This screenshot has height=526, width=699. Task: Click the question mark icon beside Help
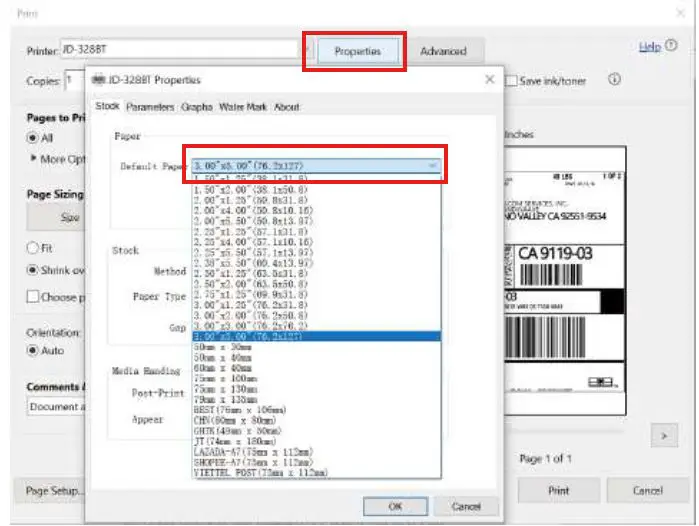coord(671,45)
